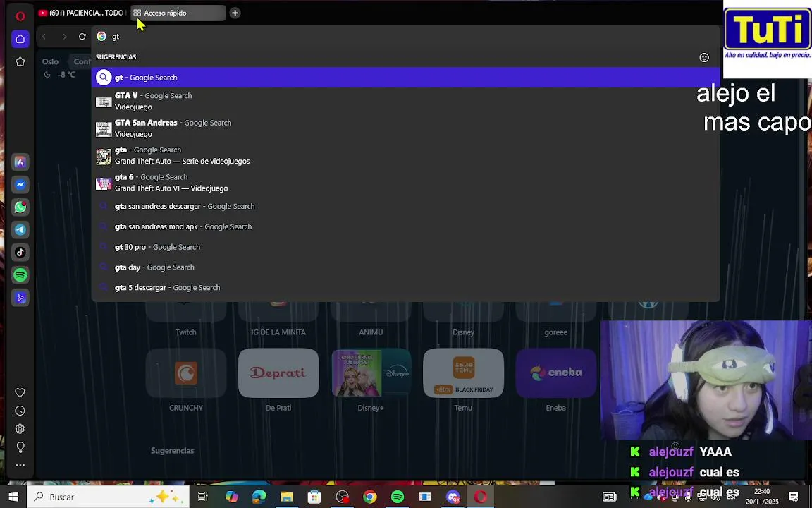Screen dimensions: 812x508
Task: Open browsing history clock icon
Action: 20,411
